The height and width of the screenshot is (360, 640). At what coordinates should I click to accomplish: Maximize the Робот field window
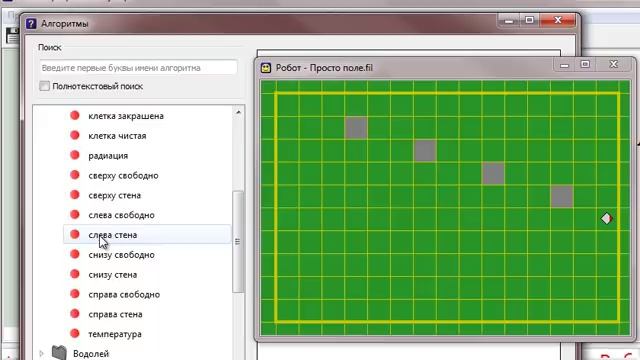click(x=585, y=65)
